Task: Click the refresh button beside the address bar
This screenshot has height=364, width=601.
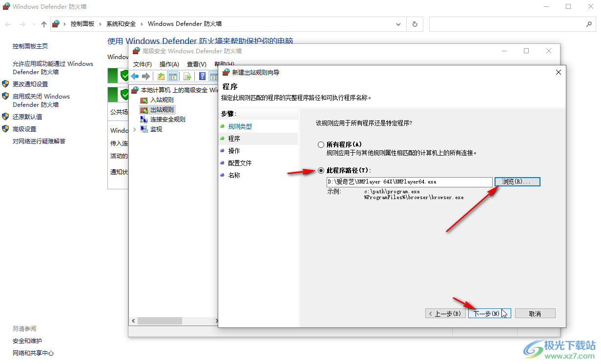Action: [415, 24]
